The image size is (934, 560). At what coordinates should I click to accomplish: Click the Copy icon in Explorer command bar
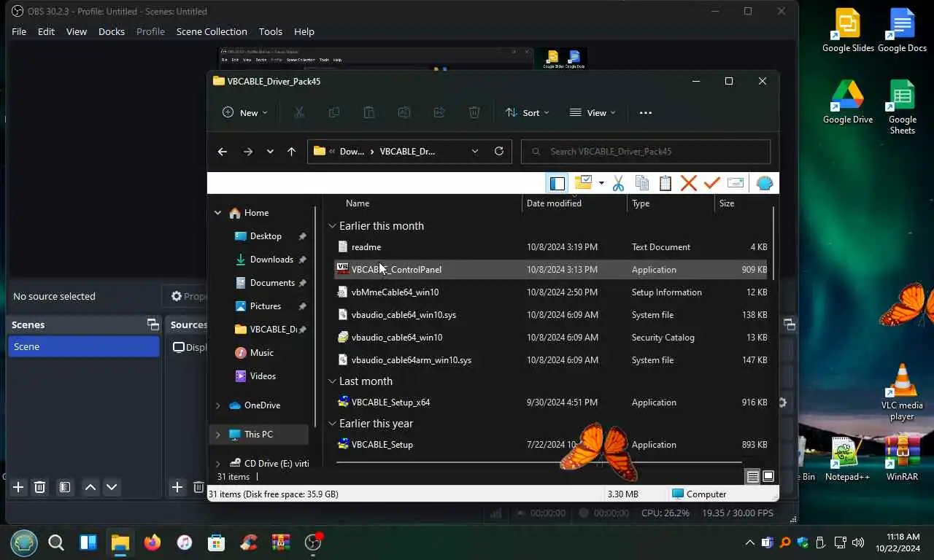(x=333, y=112)
